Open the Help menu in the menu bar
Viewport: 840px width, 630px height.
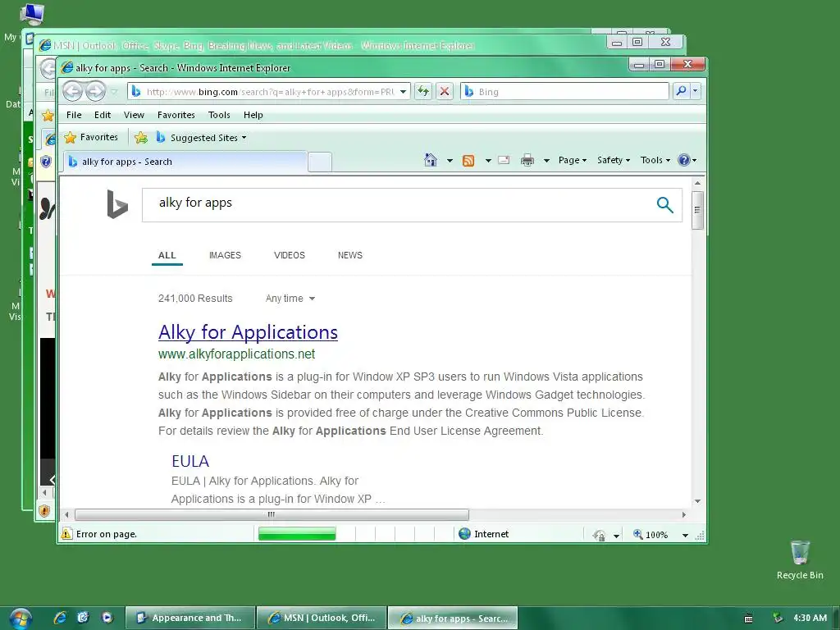[253, 115]
